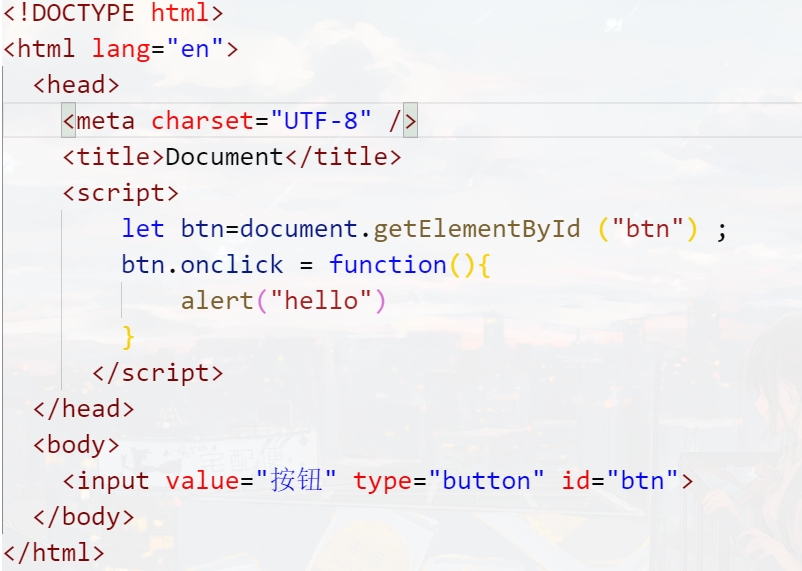Click the function keyword
The width and height of the screenshot is (802, 571).
tap(388, 265)
